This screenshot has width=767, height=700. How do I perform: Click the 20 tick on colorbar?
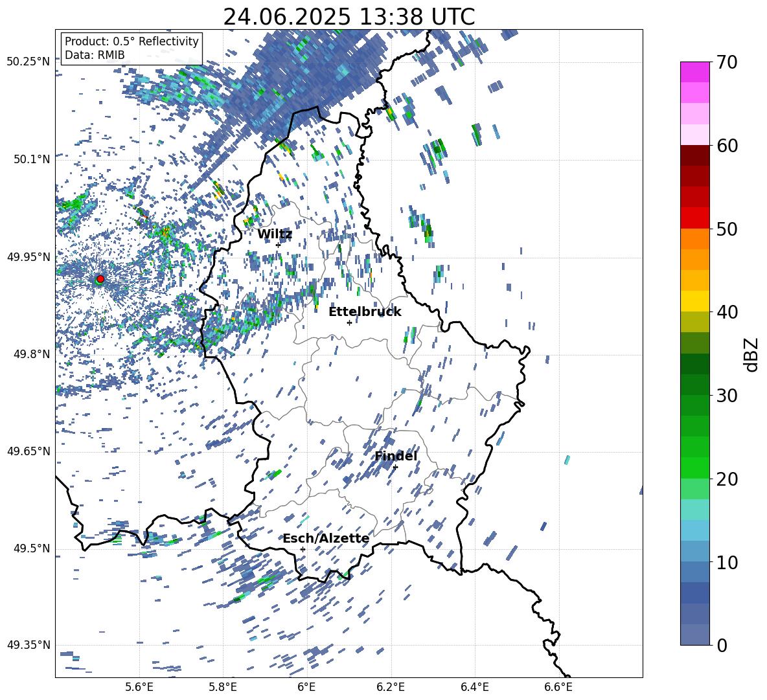pos(727,479)
